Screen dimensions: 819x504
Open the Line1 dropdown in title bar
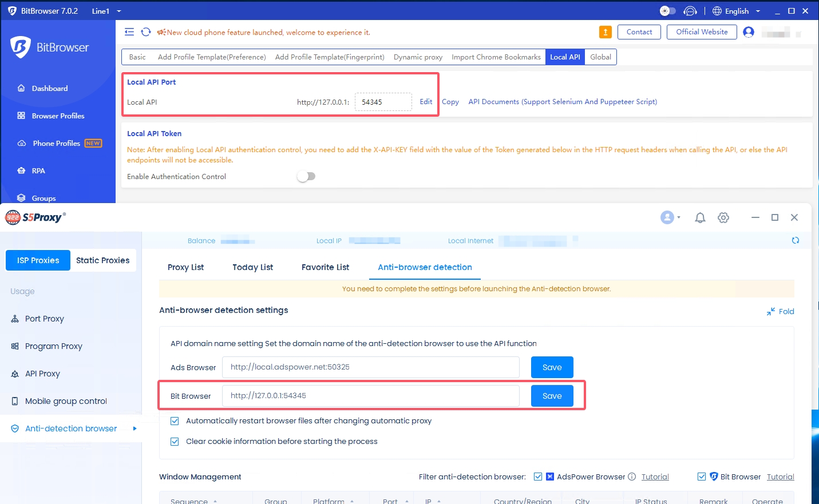click(106, 11)
